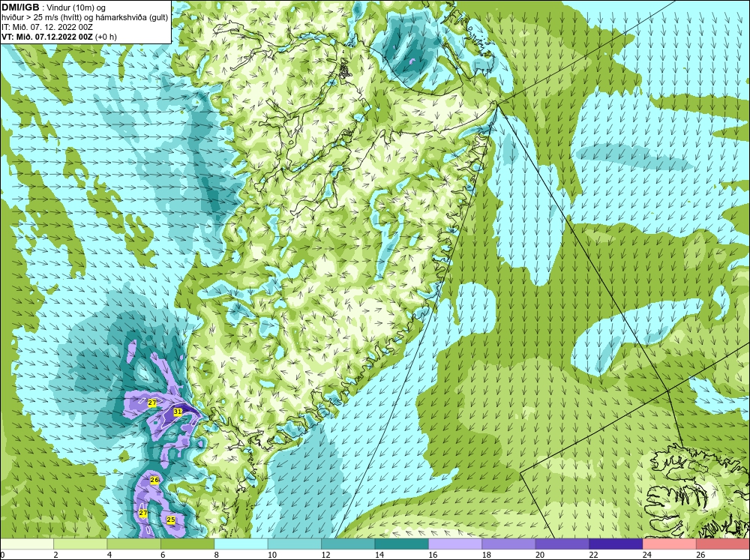Pick the 18–20 m/s purple swatch
This screenshot has height=560, width=750.
[x=509, y=544]
